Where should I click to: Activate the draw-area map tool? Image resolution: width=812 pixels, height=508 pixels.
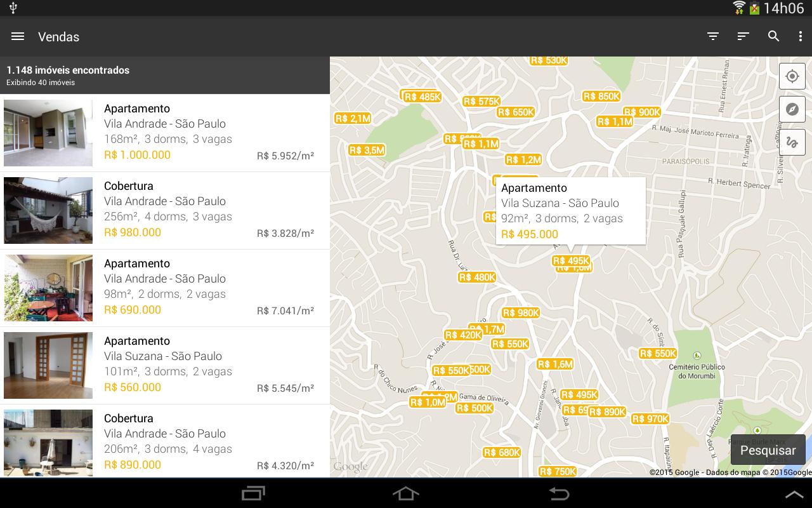click(x=792, y=142)
